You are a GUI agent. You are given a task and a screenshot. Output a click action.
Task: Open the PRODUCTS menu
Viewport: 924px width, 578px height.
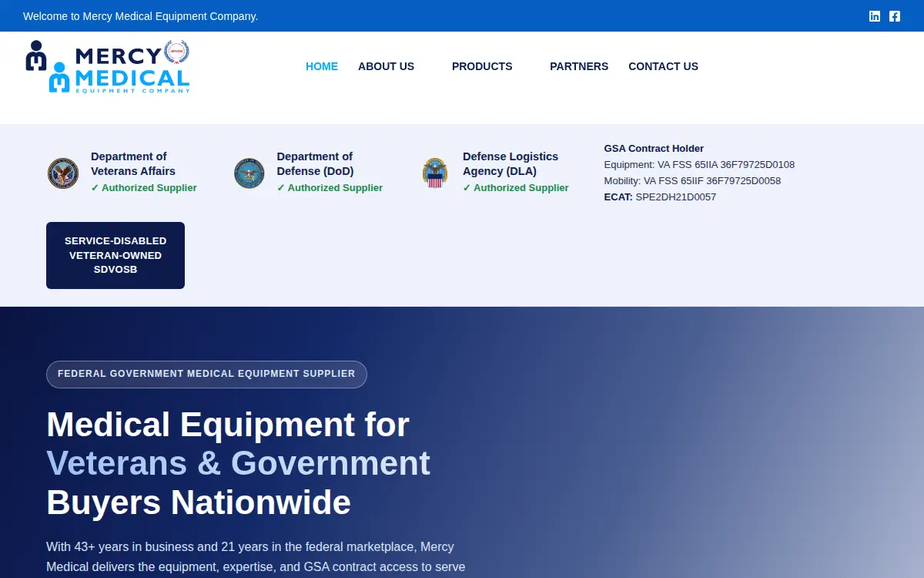point(482,66)
